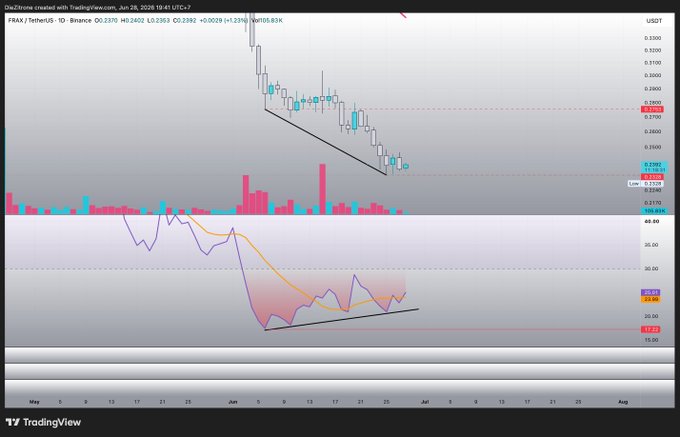Click the cyan 105.83K volume scale label

click(x=654, y=211)
